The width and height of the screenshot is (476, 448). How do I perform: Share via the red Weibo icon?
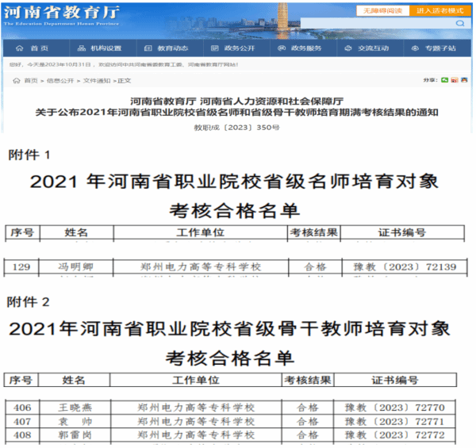(x=455, y=80)
